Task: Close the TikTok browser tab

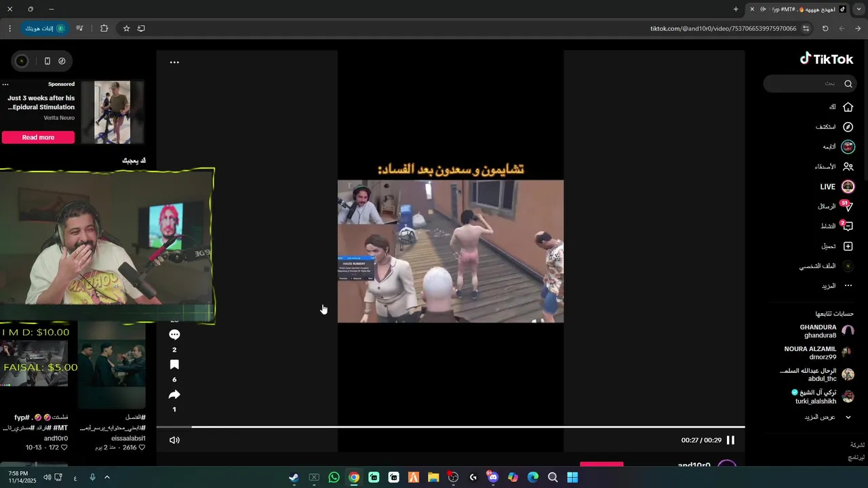Action: [752, 9]
